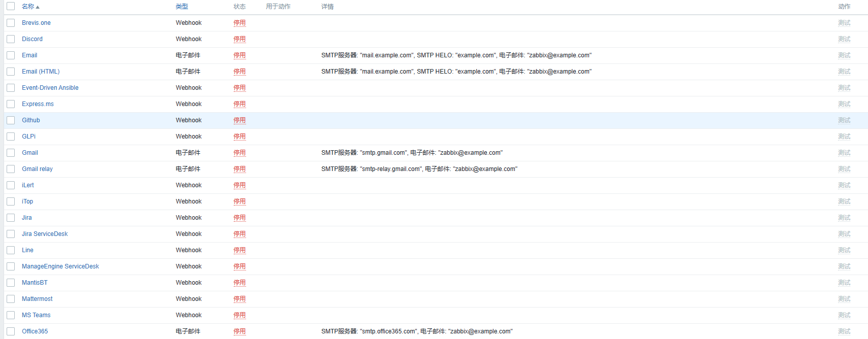Tick the select-all checkbox in header row
The height and width of the screenshot is (339, 868).
(11, 7)
